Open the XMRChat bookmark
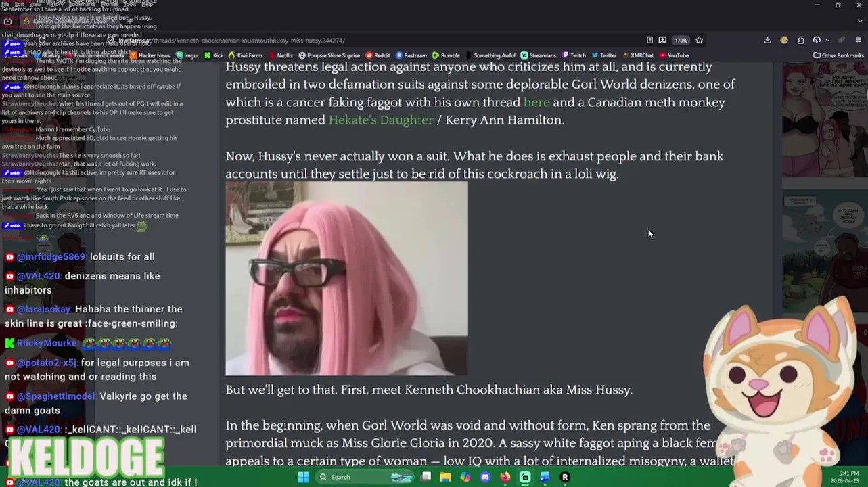The image size is (868, 487). (637, 55)
